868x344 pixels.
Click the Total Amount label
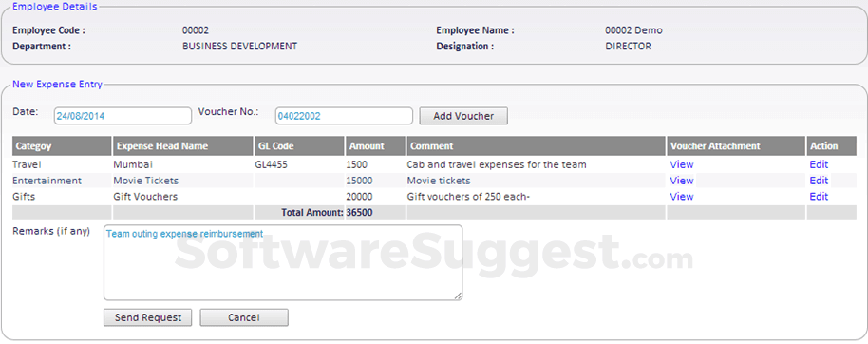click(312, 212)
